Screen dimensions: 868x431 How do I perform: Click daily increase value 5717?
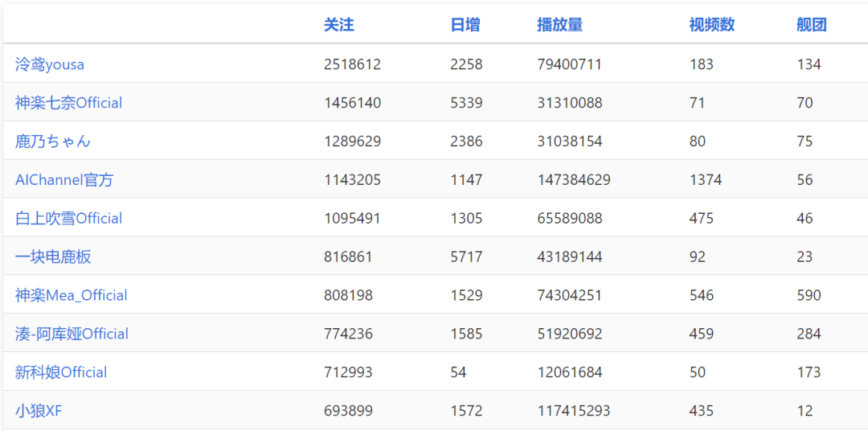(x=467, y=257)
